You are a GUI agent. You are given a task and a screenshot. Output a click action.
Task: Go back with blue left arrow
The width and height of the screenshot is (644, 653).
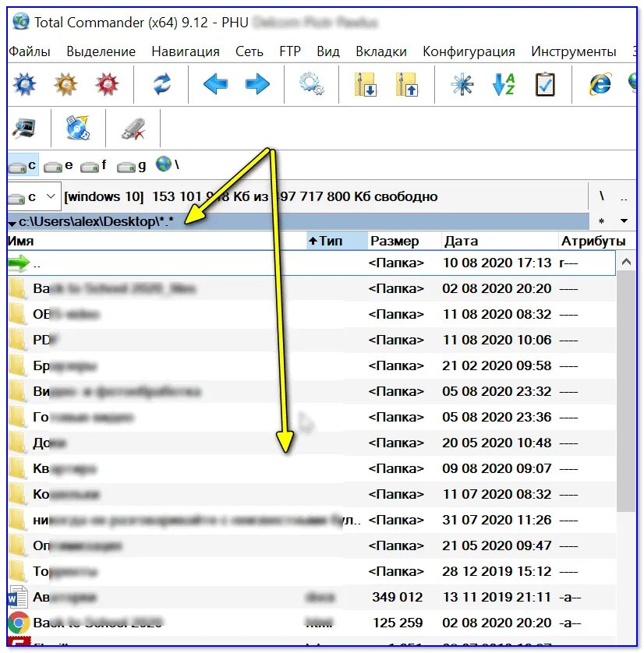pos(215,84)
